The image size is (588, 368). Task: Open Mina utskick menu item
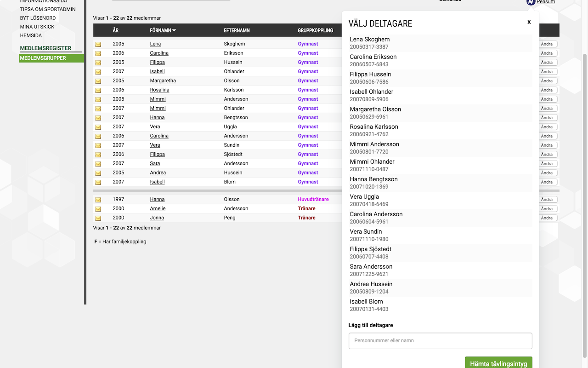pos(37,27)
